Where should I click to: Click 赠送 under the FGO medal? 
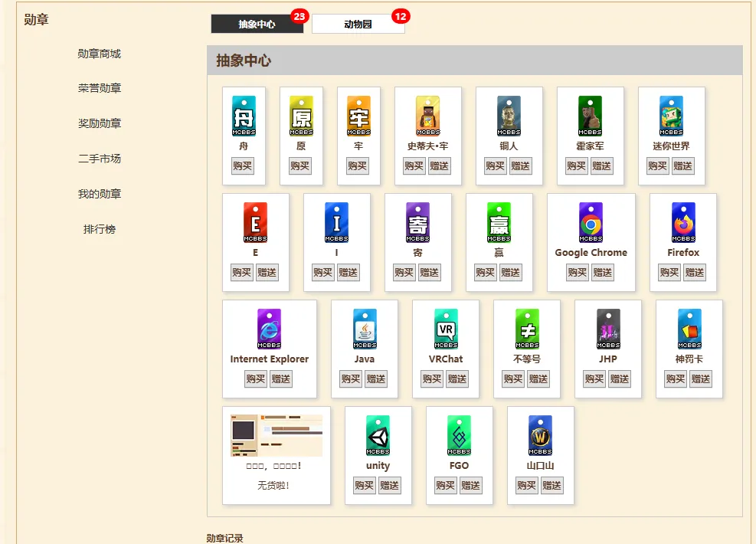[x=470, y=486]
